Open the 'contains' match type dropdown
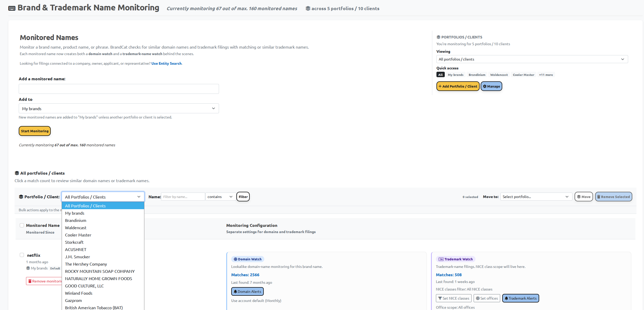644x310 pixels. click(x=221, y=197)
